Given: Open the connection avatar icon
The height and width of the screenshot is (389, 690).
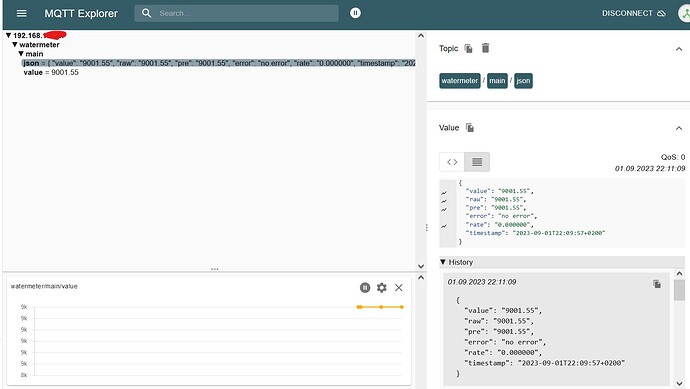Looking at the screenshot, I should (684, 13).
